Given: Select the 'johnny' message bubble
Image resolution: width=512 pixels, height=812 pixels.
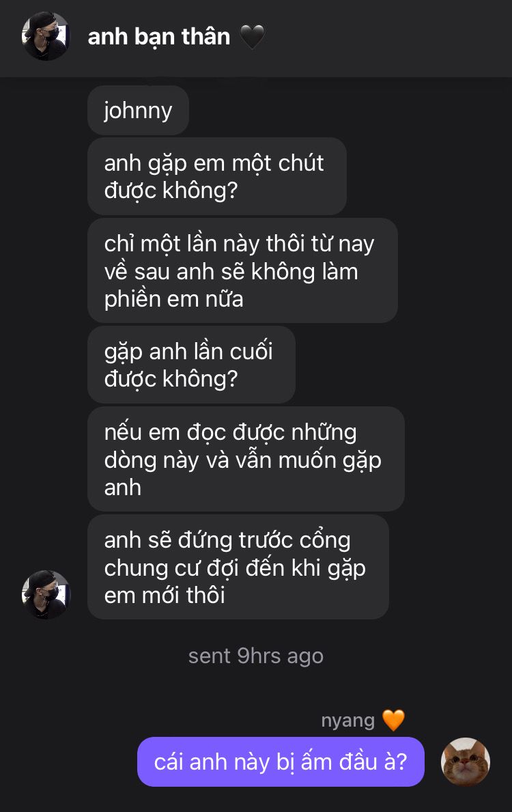Looking at the screenshot, I should click(138, 111).
